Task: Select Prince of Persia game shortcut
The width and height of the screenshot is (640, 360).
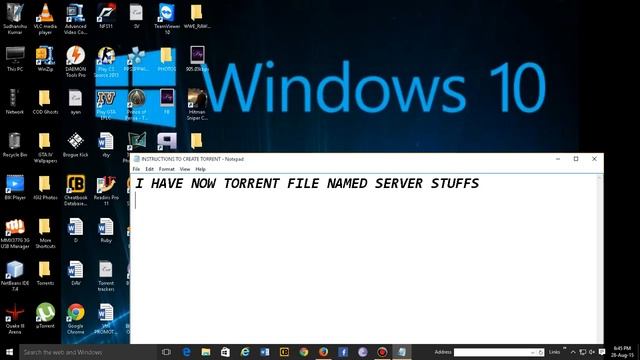Action: click(136, 105)
